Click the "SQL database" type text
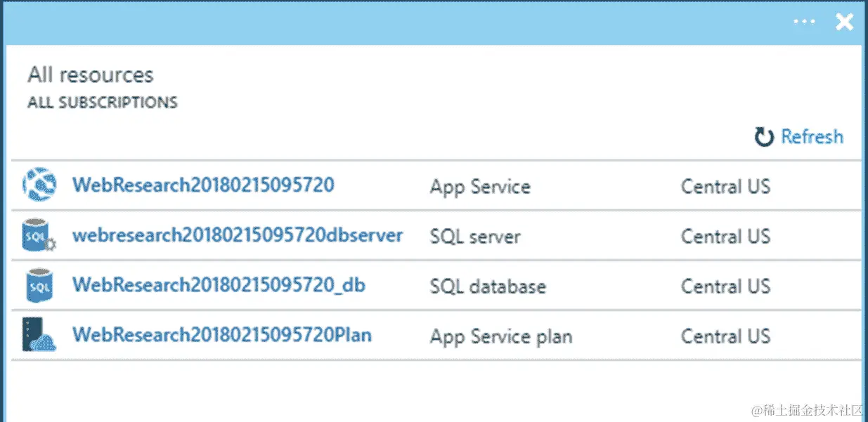 click(488, 286)
